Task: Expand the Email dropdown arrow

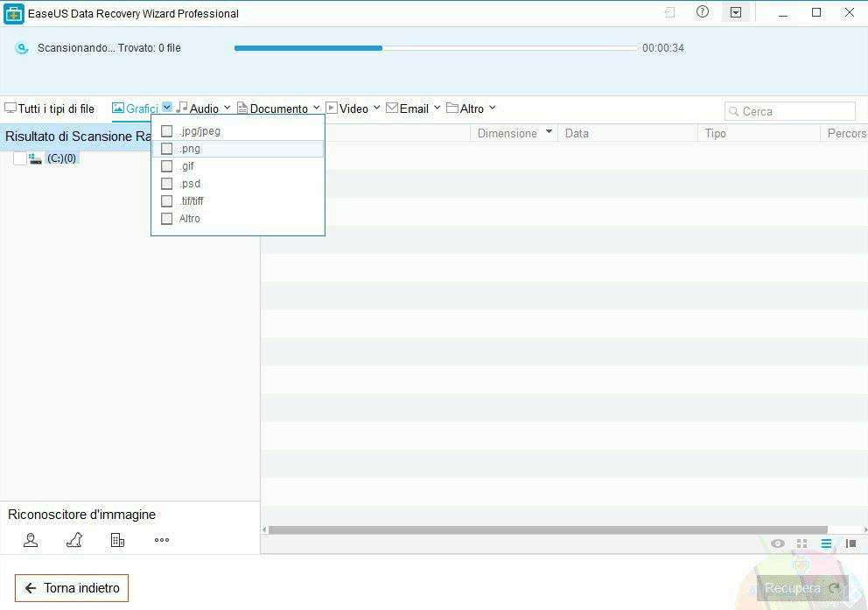Action: (x=437, y=108)
